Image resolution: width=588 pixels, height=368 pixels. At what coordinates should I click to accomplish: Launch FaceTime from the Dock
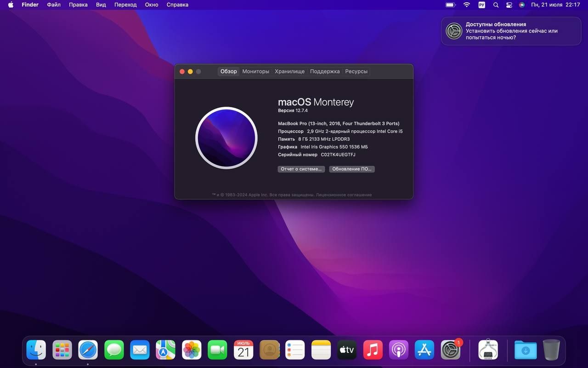[x=217, y=350]
